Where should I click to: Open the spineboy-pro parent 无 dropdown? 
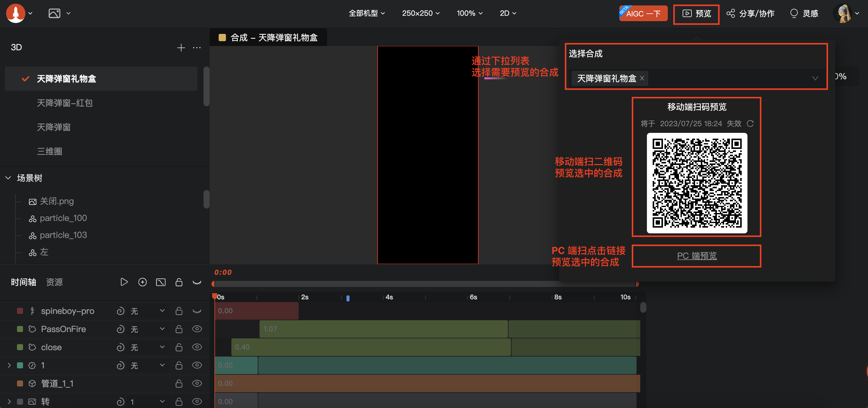[148, 311]
